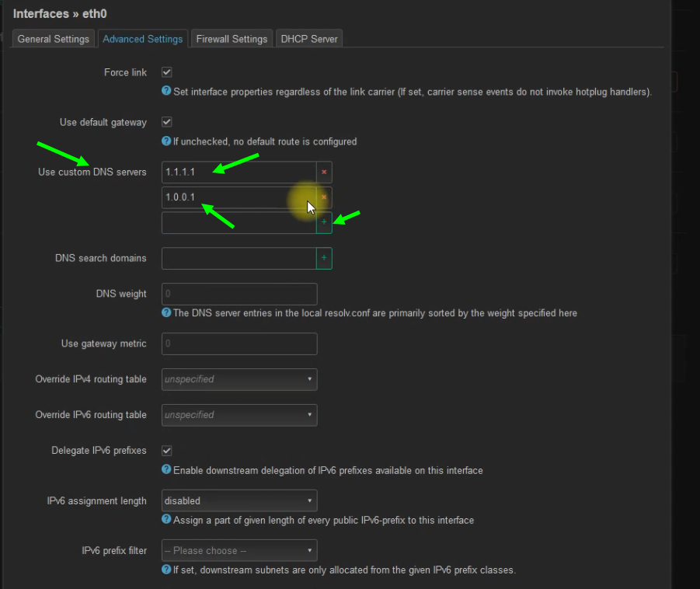The height and width of the screenshot is (589, 700).
Task: Toggle the Force link checkbox
Action: 166,72
